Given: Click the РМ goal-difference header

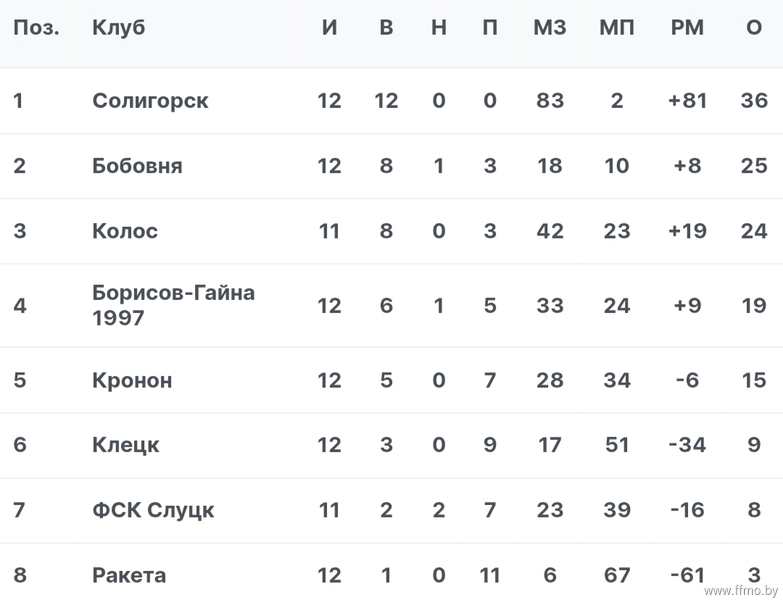Looking at the screenshot, I should pyautogui.click(x=687, y=27).
